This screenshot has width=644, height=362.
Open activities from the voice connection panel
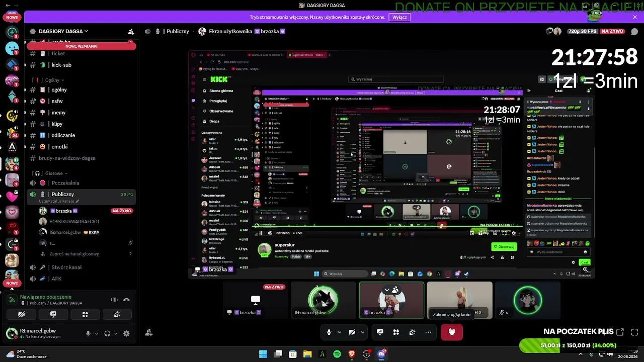click(85, 314)
